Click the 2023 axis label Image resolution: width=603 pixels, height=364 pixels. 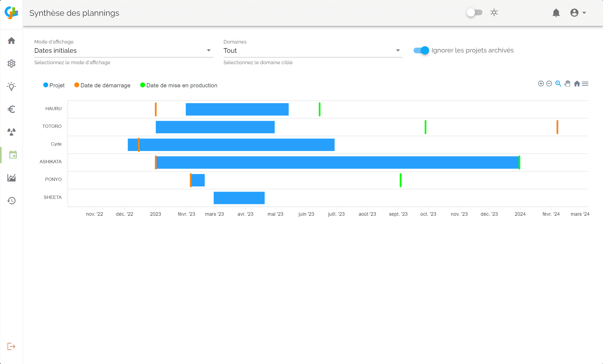(155, 214)
